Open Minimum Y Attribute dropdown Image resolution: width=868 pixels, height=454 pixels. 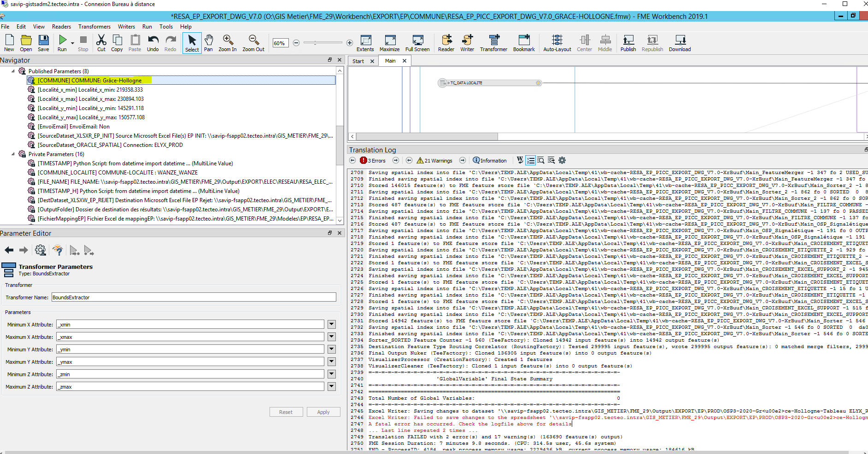pyautogui.click(x=331, y=349)
